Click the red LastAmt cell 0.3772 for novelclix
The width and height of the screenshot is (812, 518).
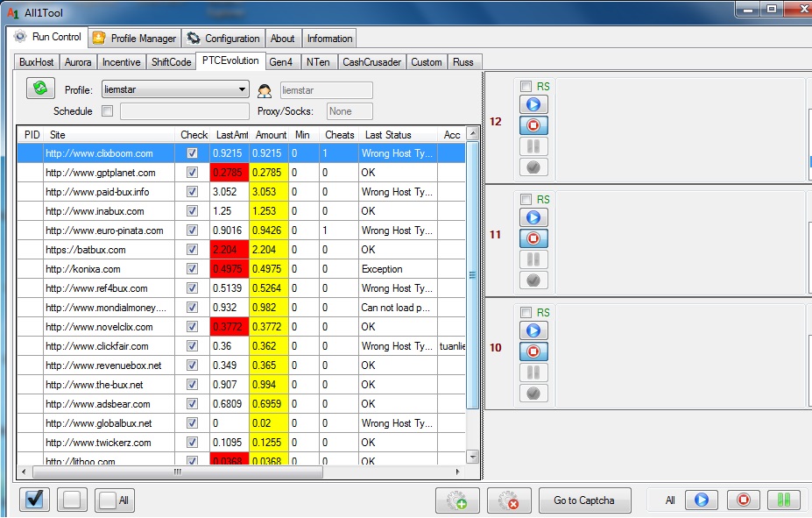coord(229,327)
